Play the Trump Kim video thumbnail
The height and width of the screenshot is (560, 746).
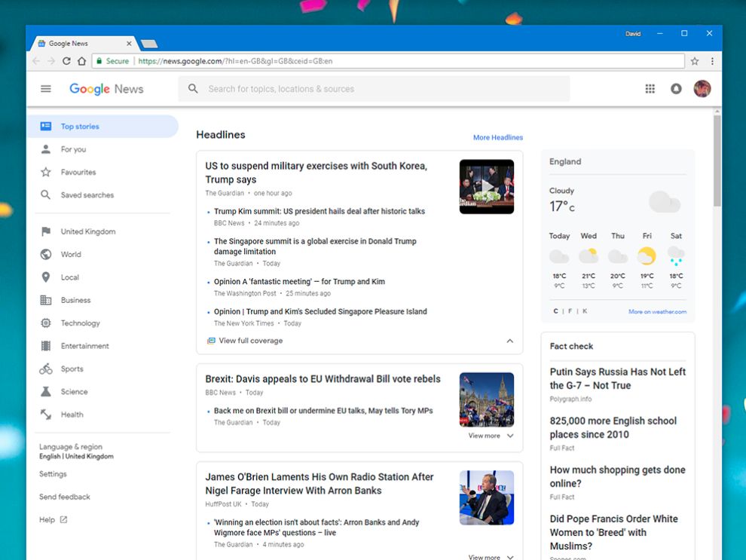(x=486, y=186)
